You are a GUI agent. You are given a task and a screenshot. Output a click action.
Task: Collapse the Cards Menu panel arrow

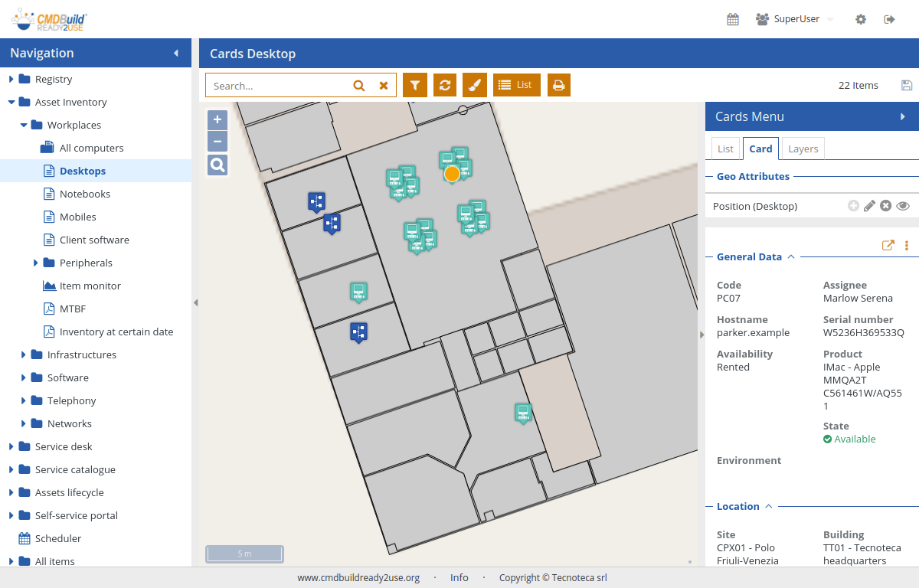coord(903,116)
